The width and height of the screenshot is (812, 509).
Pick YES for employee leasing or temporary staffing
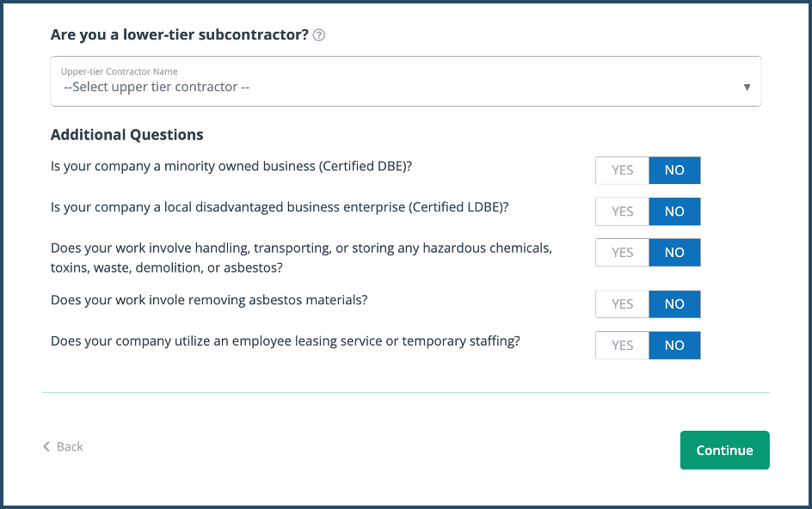(622, 346)
